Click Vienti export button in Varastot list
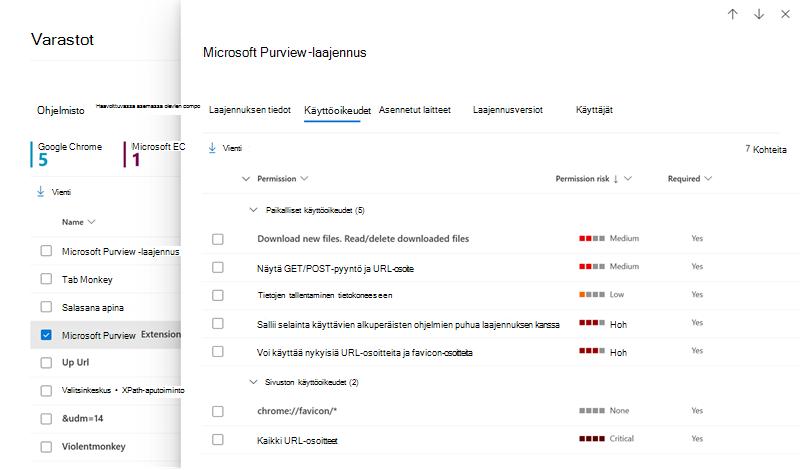 (54, 192)
